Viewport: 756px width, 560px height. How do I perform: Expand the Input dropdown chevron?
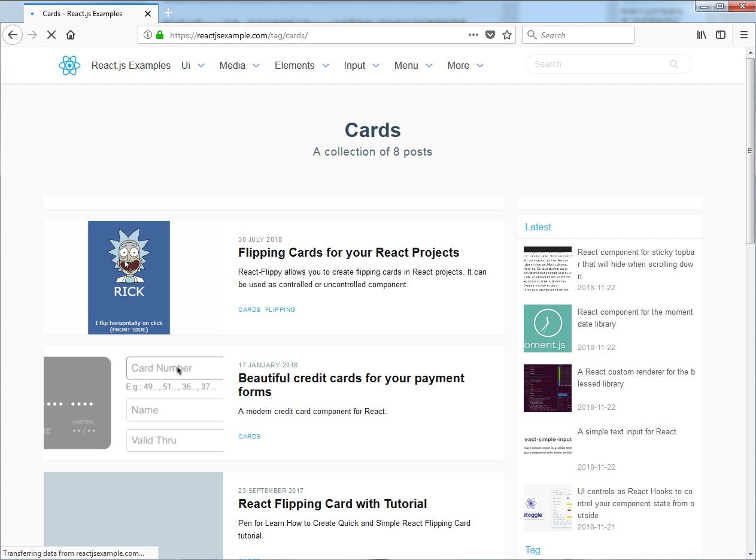(377, 66)
